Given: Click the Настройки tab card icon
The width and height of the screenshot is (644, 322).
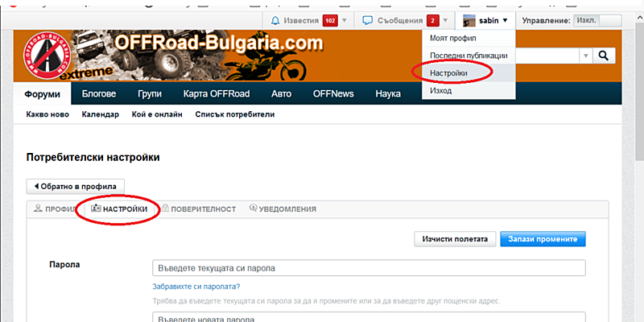Looking at the screenshot, I should (96, 208).
